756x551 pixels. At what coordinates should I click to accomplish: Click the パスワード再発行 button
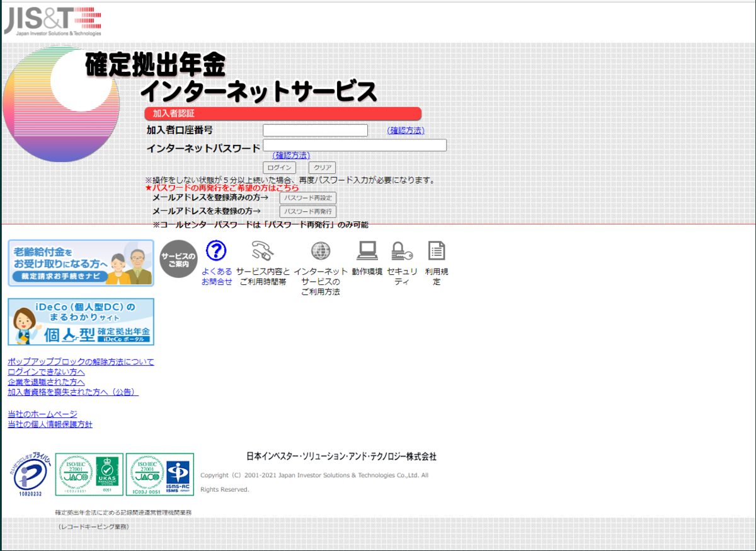click(x=308, y=211)
